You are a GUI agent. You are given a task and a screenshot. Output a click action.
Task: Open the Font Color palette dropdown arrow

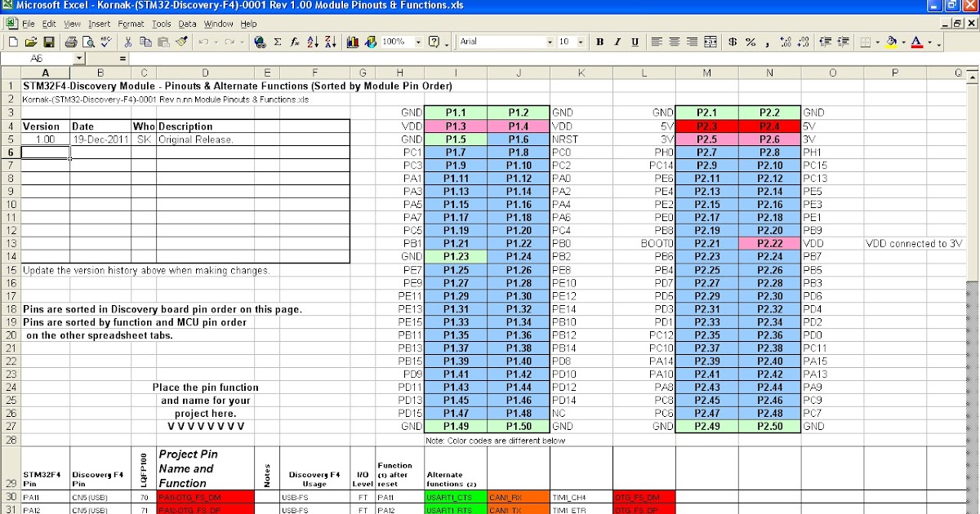pyautogui.click(x=929, y=42)
